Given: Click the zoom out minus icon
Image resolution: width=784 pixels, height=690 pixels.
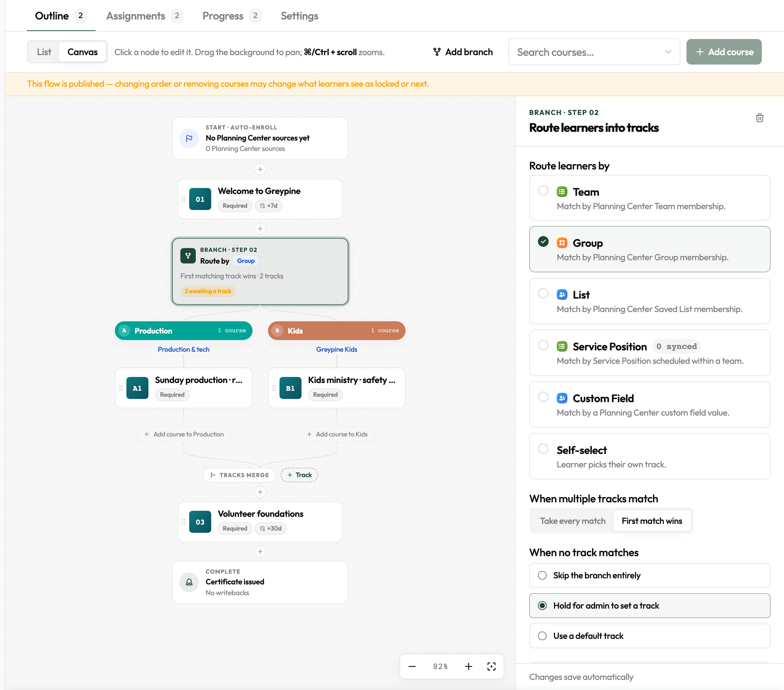Looking at the screenshot, I should tap(412, 666).
